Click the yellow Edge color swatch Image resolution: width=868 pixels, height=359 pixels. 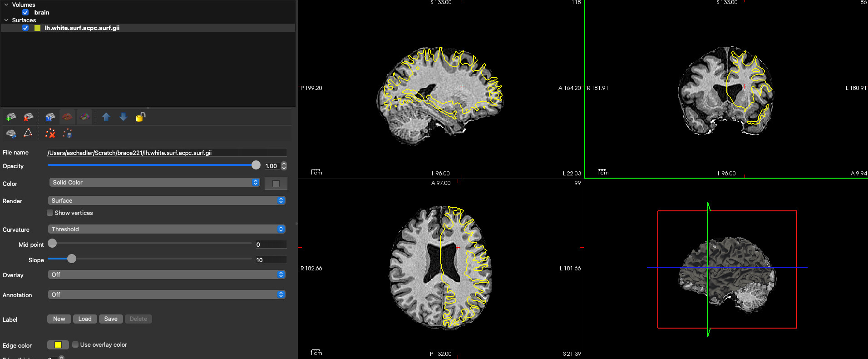(58, 345)
